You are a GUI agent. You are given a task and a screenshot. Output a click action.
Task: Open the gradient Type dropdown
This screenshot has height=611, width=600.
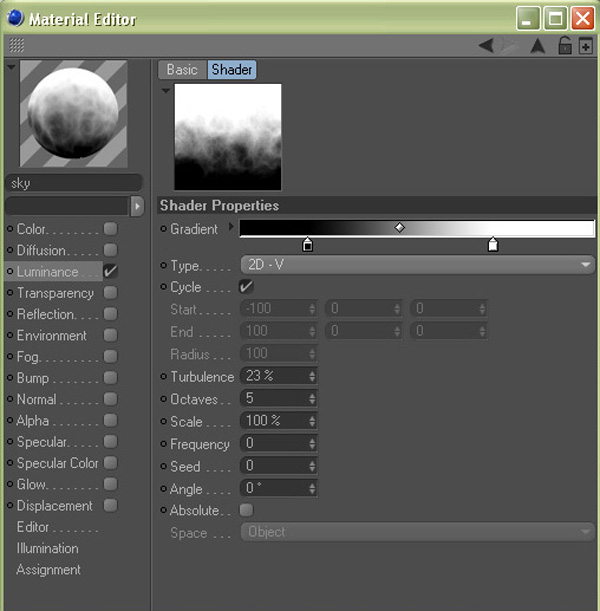417,265
